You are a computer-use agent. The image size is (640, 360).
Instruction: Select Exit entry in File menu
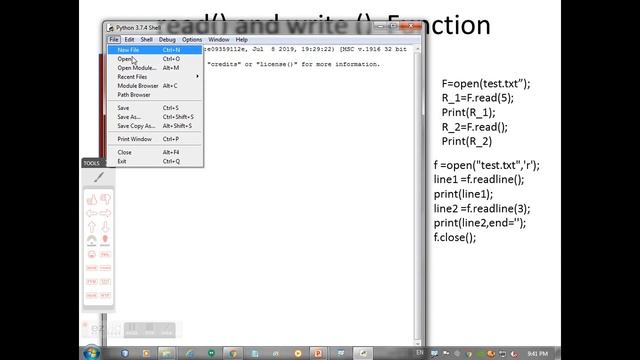coord(155,161)
